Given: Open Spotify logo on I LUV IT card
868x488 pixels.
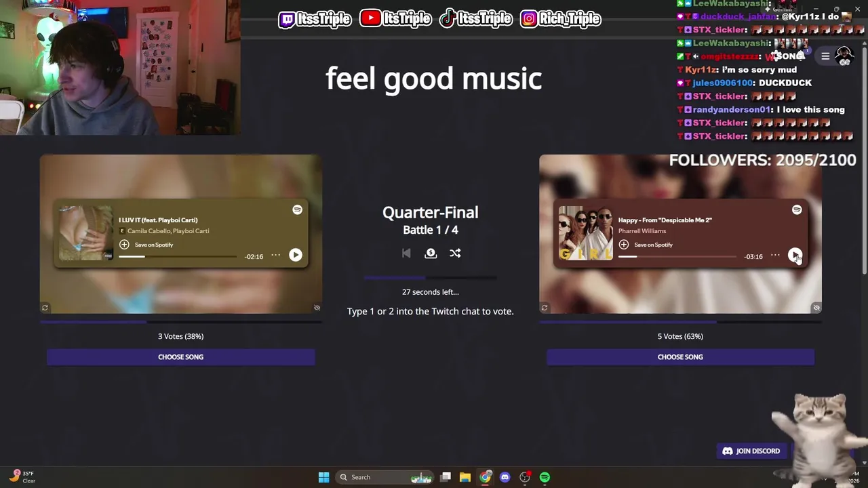Looking at the screenshot, I should pyautogui.click(x=297, y=210).
